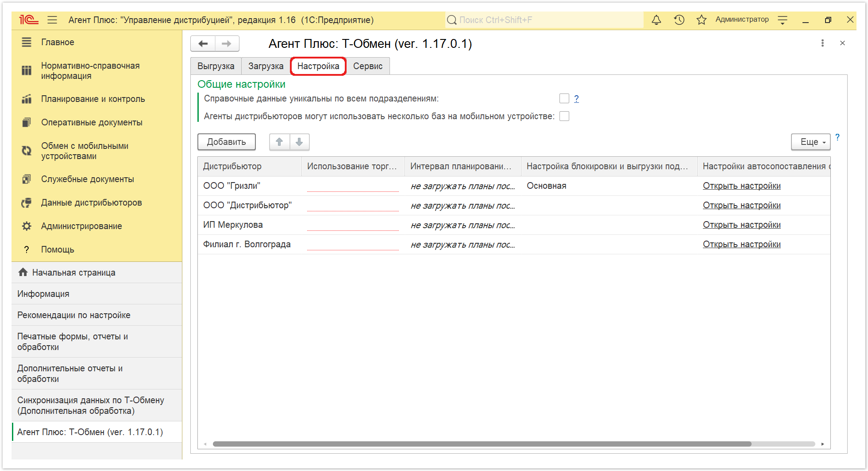The width and height of the screenshot is (868, 471).
Task: Go back with the left arrow button
Action: click(203, 43)
